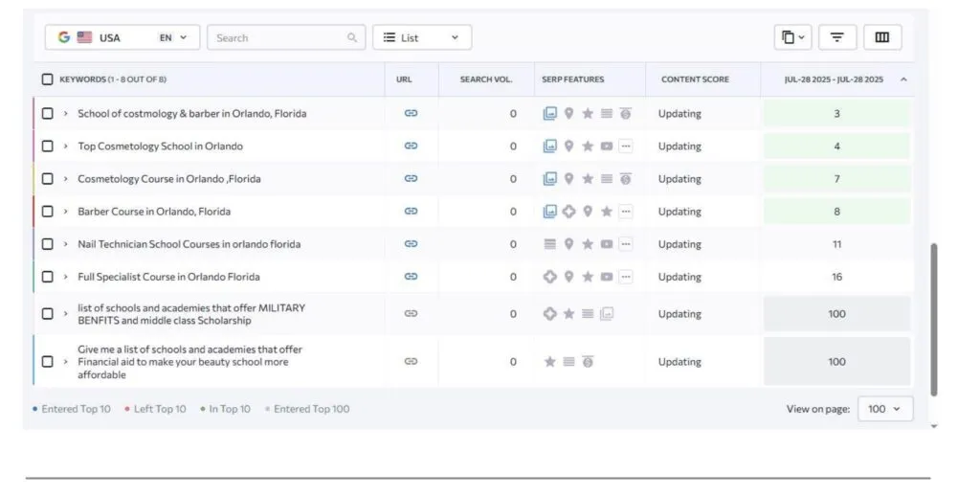Click more SERP features in Barber Course row
Viewport: 980px width, 496px height.
pos(626,212)
